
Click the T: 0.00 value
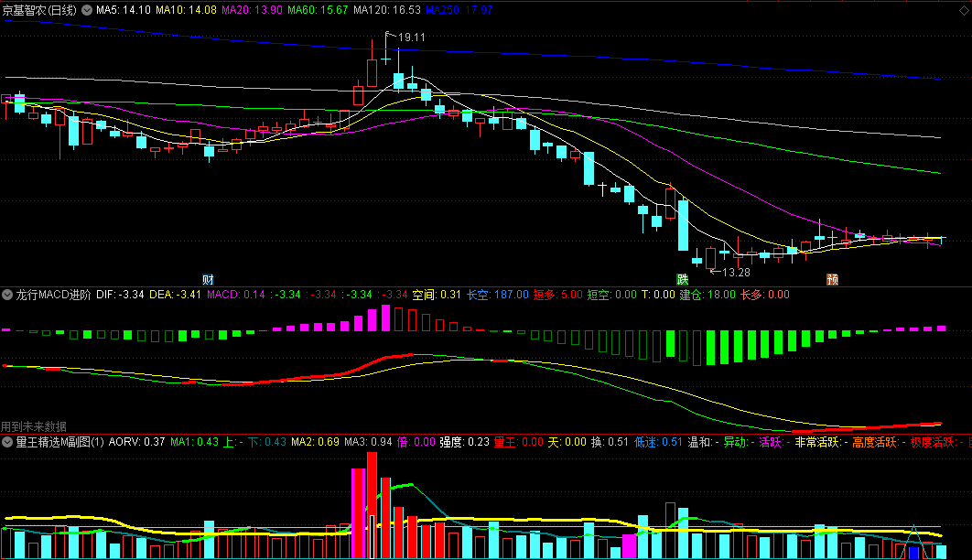pos(658,295)
